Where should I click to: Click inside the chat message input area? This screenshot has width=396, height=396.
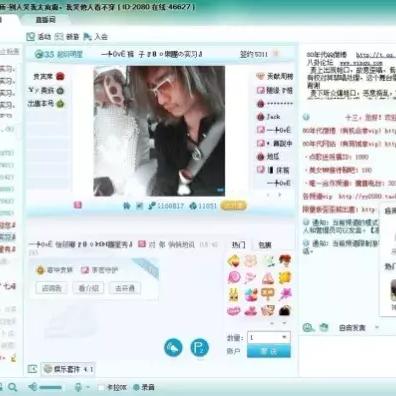pyautogui.click(x=347, y=356)
